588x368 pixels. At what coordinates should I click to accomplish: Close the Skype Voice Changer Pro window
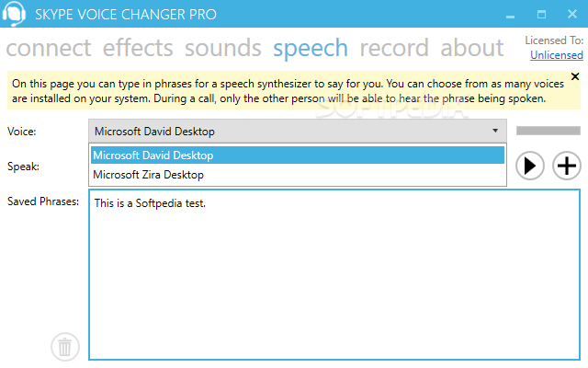point(572,15)
